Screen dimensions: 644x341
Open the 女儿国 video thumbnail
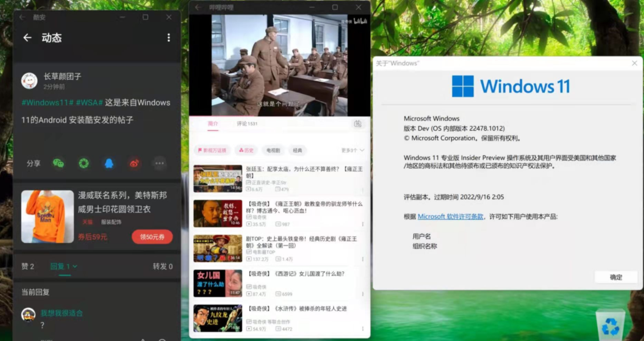(x=218, y=283)
